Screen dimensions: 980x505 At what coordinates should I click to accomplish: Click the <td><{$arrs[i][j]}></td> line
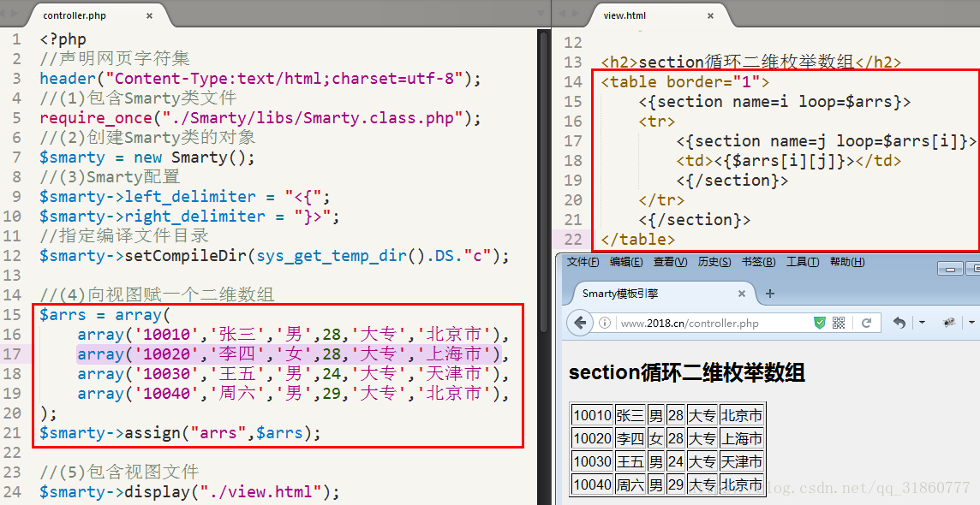point(789,160)
